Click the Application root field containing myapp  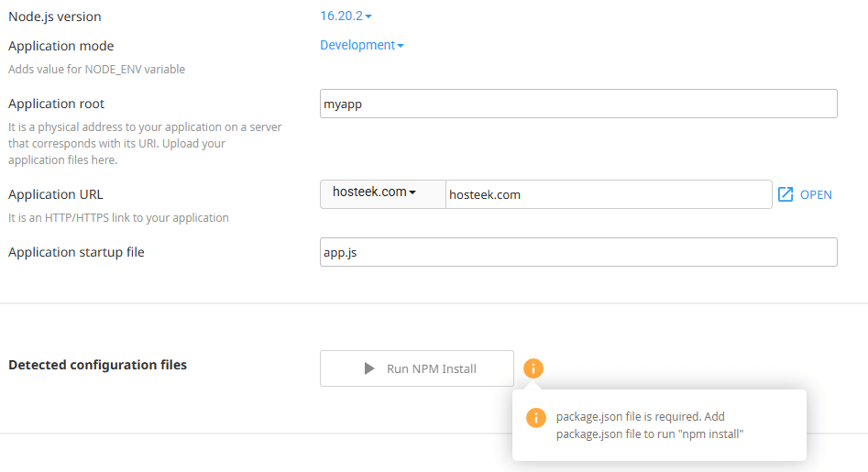[578, 104]
